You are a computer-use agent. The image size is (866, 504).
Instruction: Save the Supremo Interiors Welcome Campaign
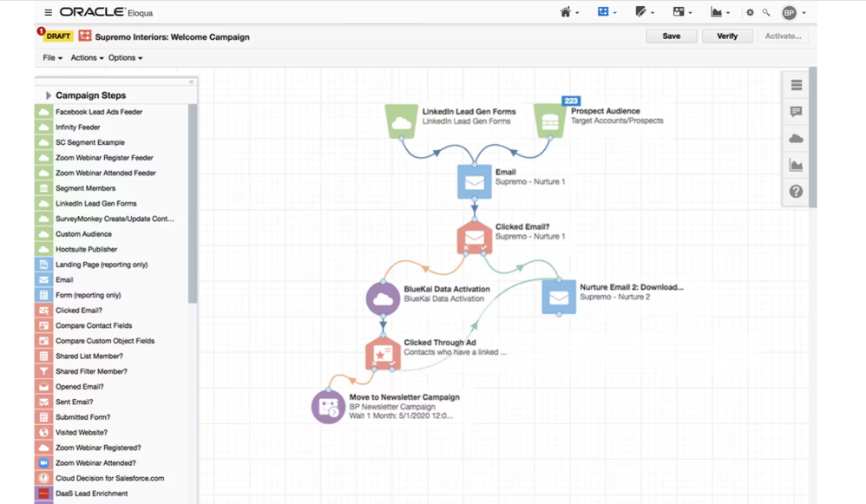click(672, 36)
